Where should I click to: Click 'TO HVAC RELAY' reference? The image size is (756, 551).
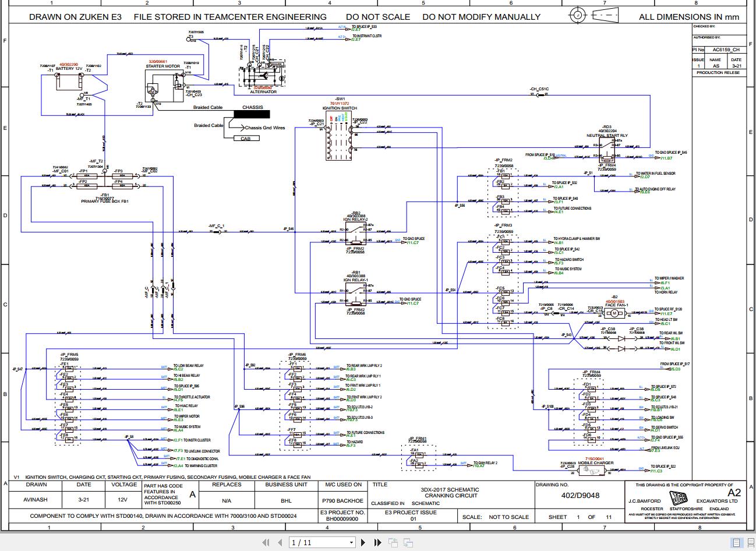[185, 406]
